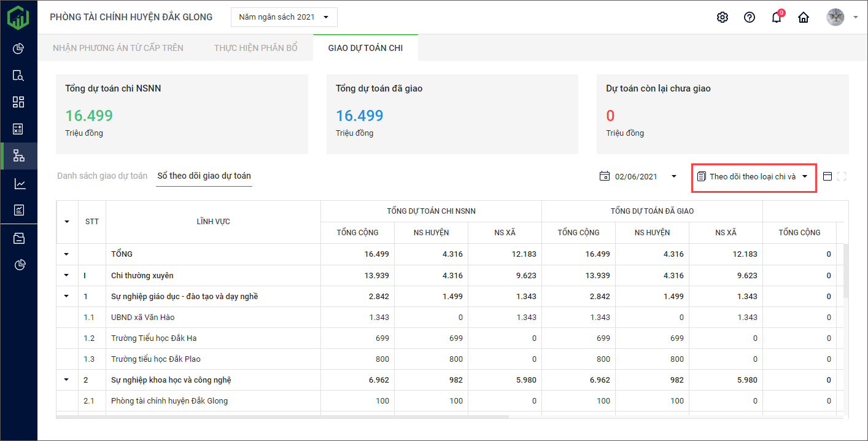Open Nhận phương án từ cấp trên tab
Viewport: 868px width, 441px height.
coord(118,48)
